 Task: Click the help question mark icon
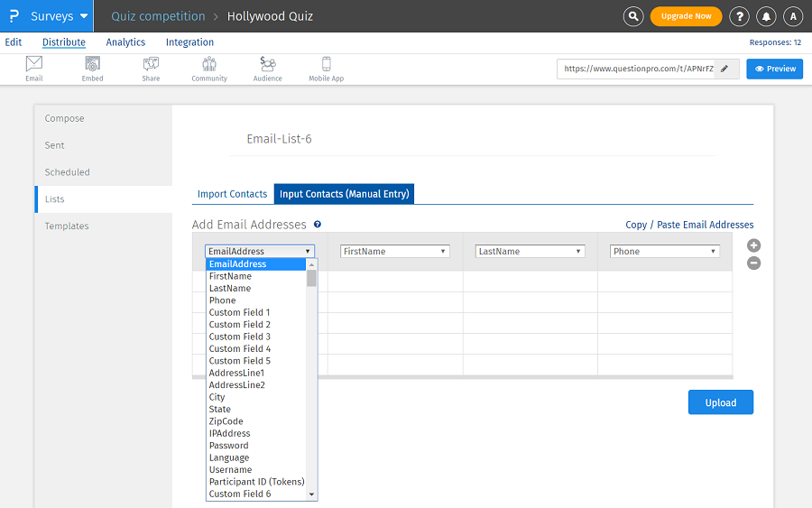coord(739,16)
